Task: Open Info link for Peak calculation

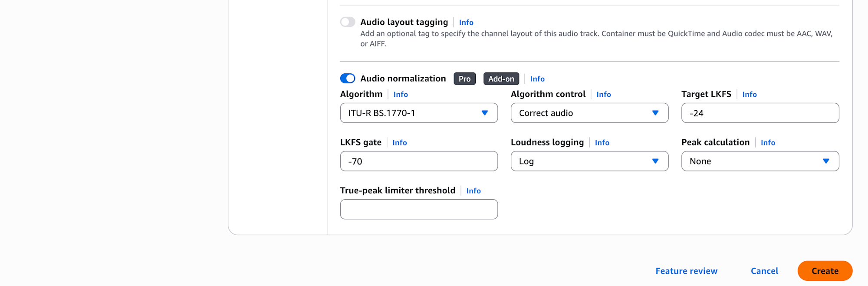Action: tap(768, 143)
